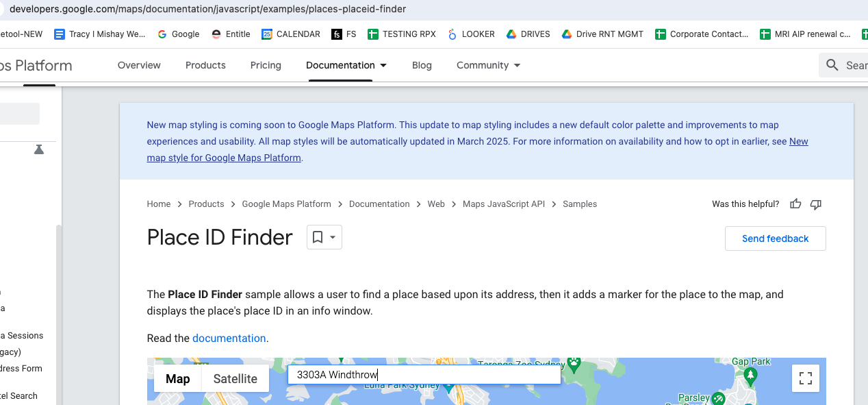Click Maps JavaScript API breadcrumb
This screenshot has height=405, width=868.
[x=503, y=204]
